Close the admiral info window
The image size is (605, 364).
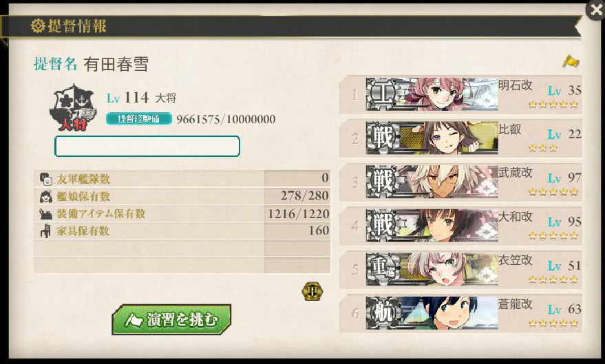tap(596, 9)
